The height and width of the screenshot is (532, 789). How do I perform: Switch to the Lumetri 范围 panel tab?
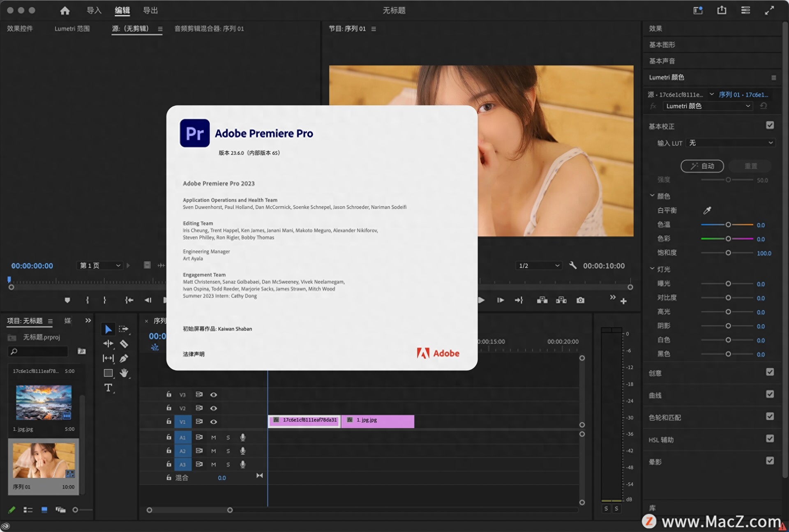[72, 29]
